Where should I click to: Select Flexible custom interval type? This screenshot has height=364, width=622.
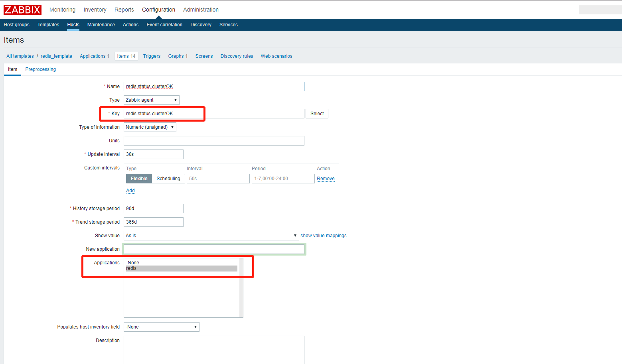[139, 179]
